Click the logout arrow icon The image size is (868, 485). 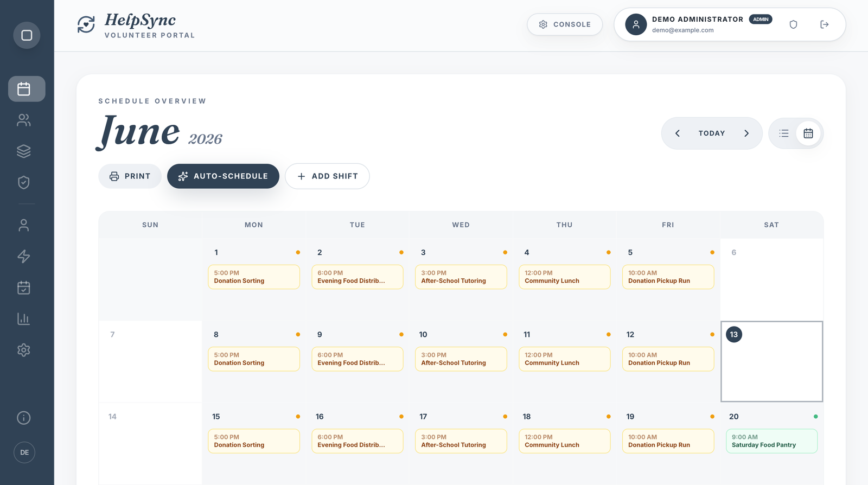(x=825, y=24)
